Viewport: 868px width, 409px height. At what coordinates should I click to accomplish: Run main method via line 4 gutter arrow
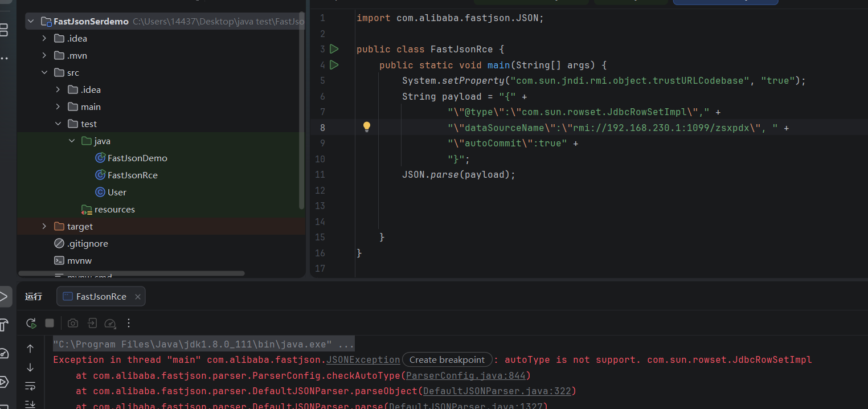click(334, 65)
